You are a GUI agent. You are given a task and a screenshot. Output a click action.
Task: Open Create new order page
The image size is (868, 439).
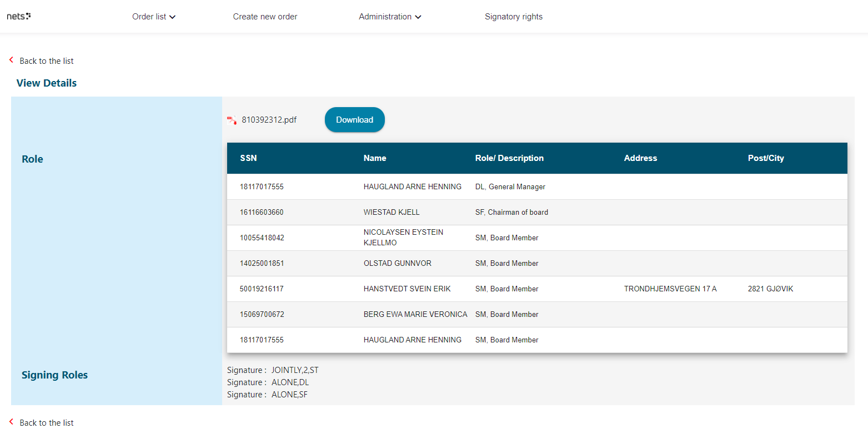coord(265,17)
